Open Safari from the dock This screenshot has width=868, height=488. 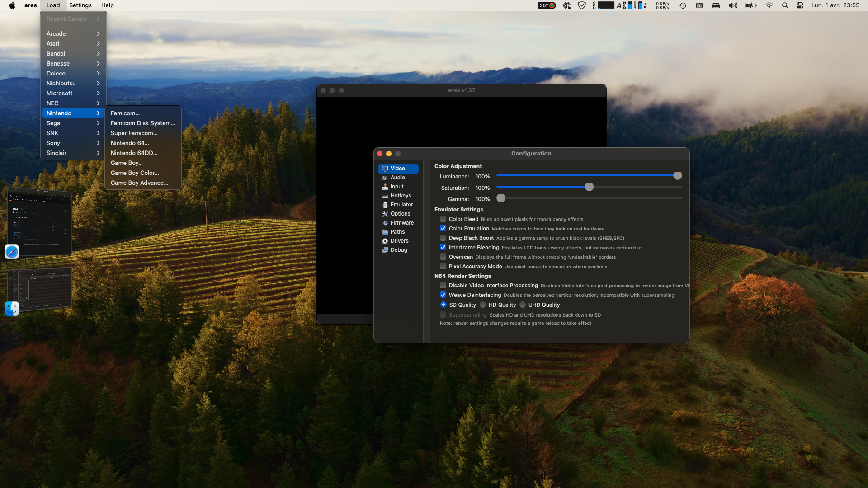tap(12, 252)
